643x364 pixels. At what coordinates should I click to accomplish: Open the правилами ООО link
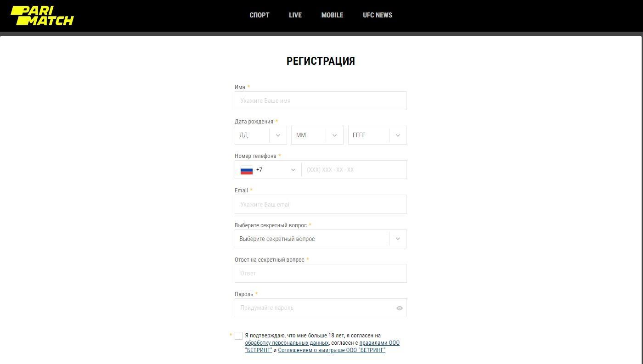coord(379,343)
